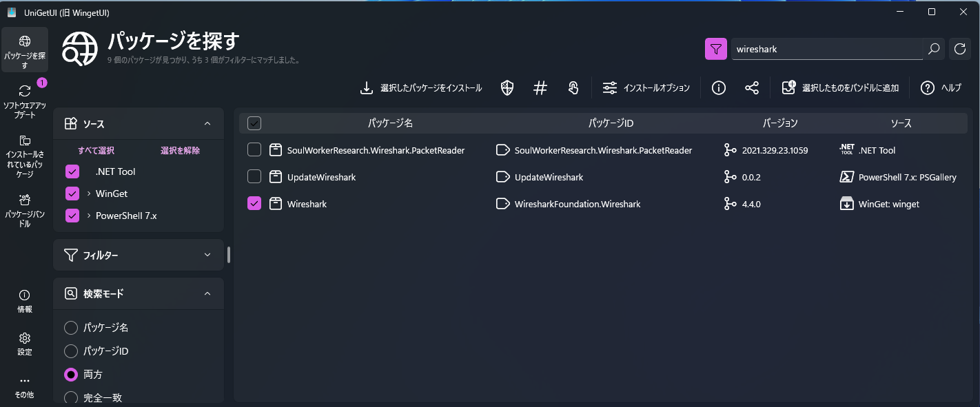Show package details via info icon
This screenshot has height=407, width=980.
(719, 88)
